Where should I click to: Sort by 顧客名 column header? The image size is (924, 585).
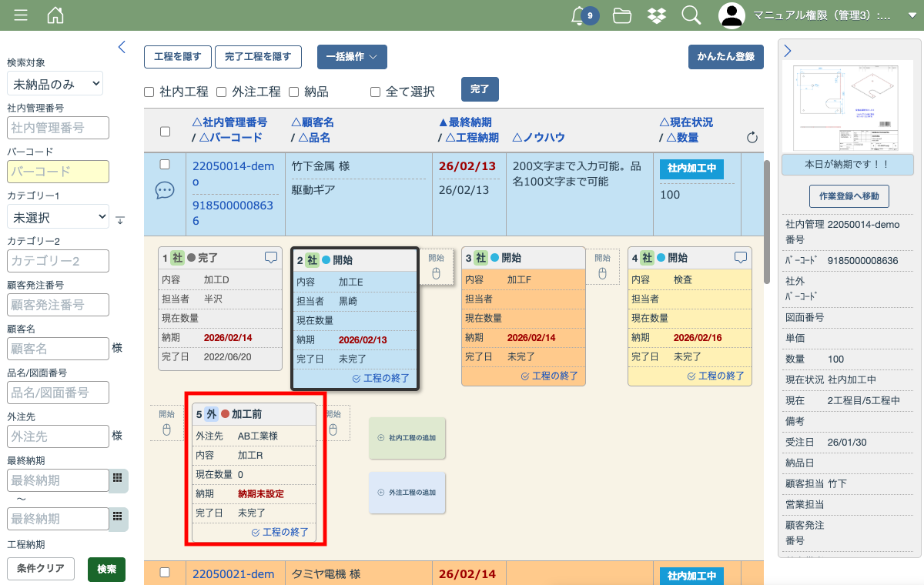[313, 122]
